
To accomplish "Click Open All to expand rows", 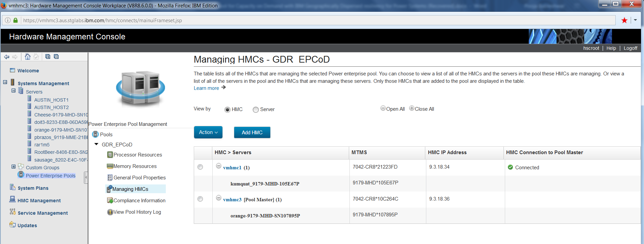I will click(x=393, y=109).
